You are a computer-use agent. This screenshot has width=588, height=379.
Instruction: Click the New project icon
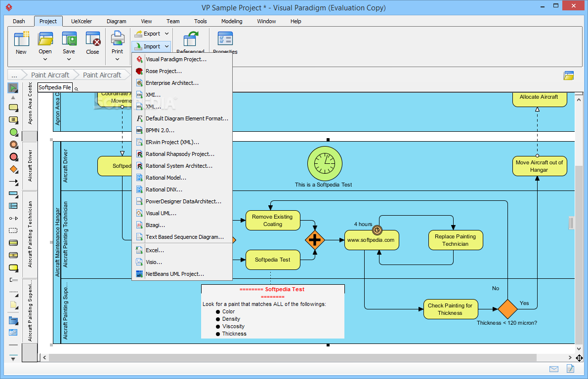(x=21, y=39)
